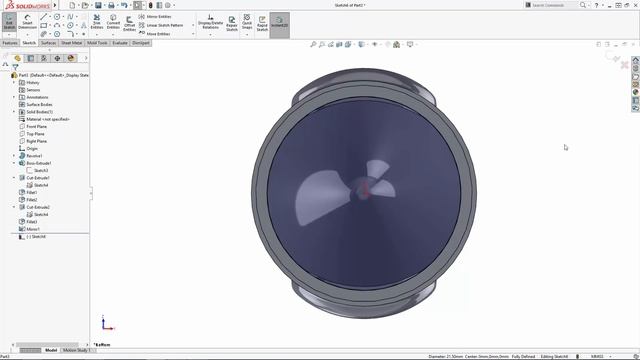
Task: Open the Trim Entities dropdown arrow
Action: click(x=97, y=34)
